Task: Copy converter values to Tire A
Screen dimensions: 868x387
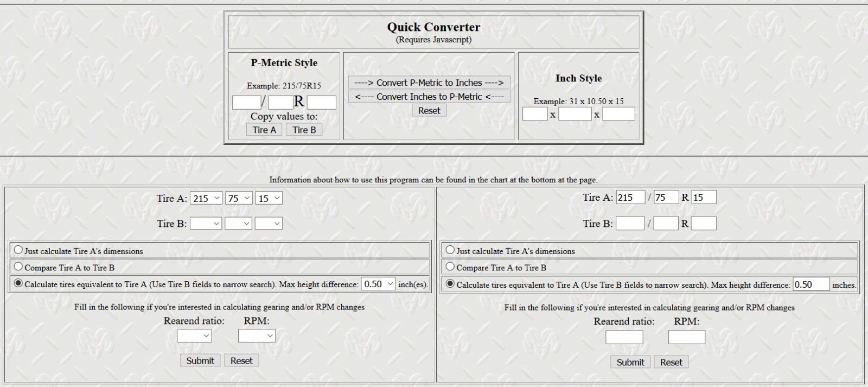Action: 264,130
